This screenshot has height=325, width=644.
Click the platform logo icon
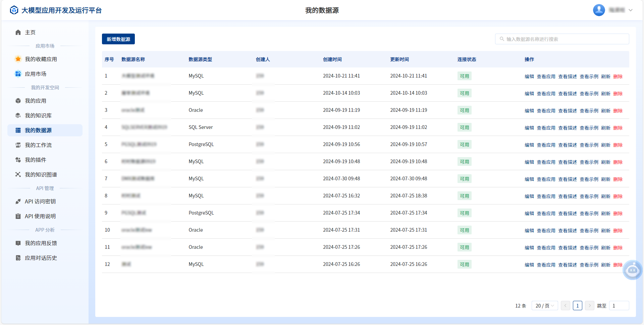coord(14,10)
